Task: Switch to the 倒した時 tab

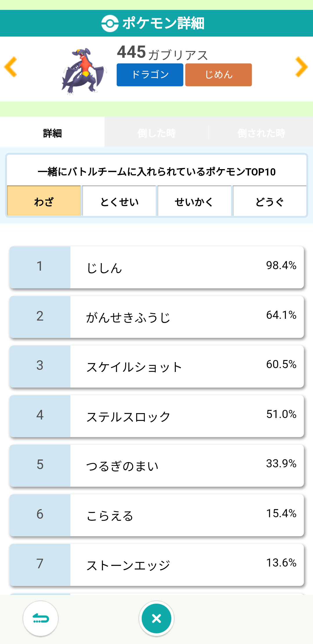Action: (x=156, y=133)
